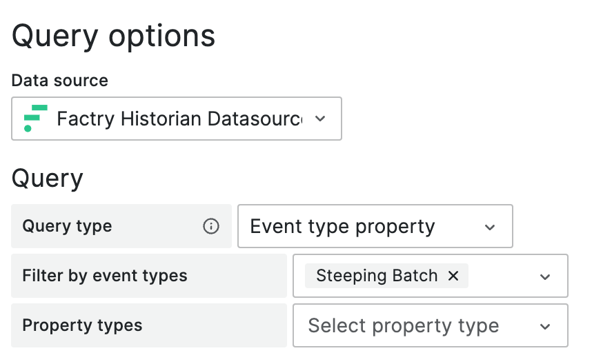
Task: Click the Query section heading
Action: point(47,179)
